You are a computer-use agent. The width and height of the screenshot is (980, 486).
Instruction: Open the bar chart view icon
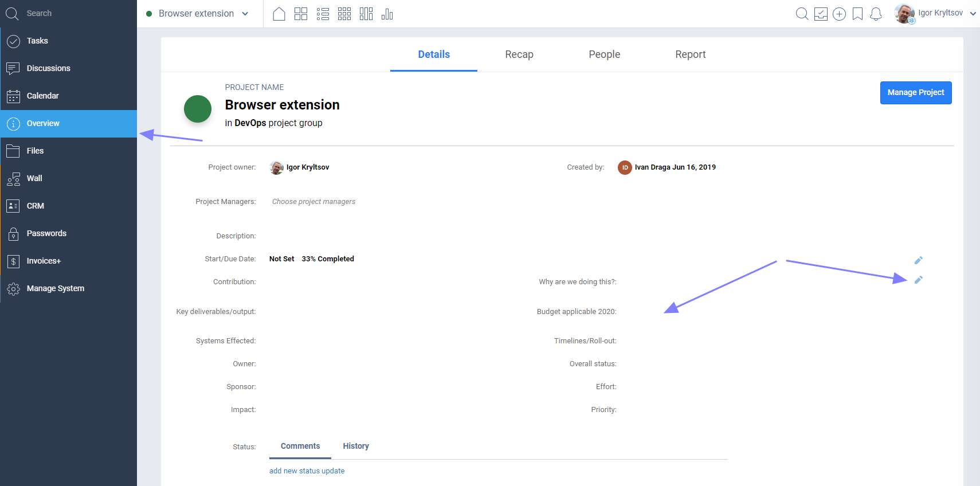(387, 14)
